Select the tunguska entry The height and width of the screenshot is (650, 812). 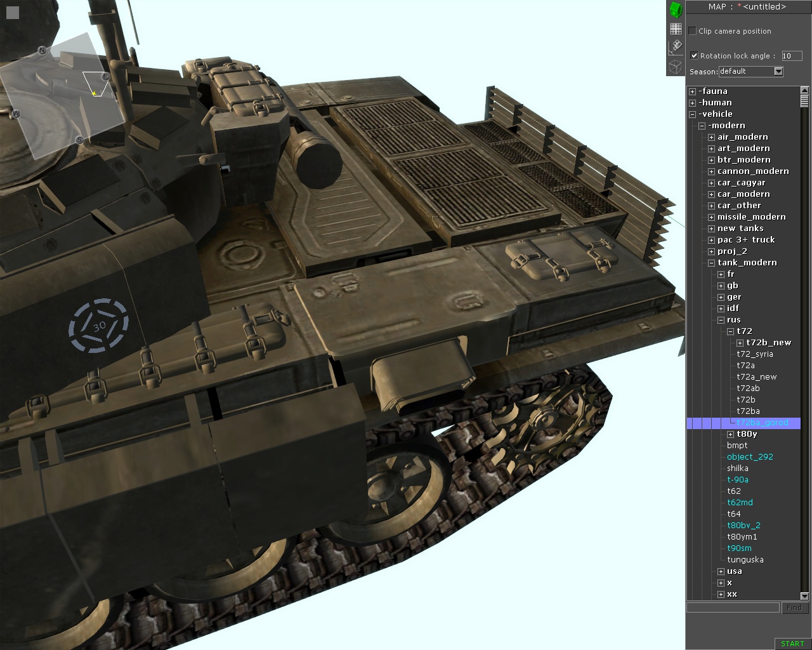[745, 560]
